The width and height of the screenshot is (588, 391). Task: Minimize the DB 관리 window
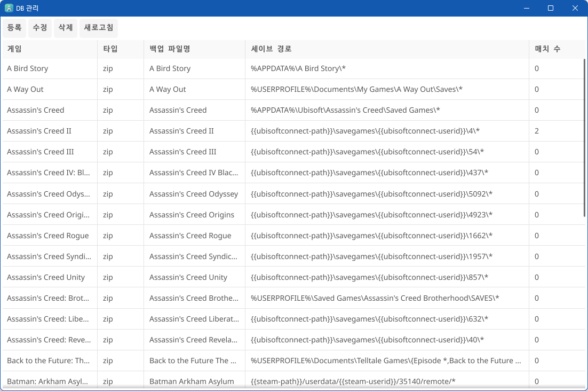(527, 8)
